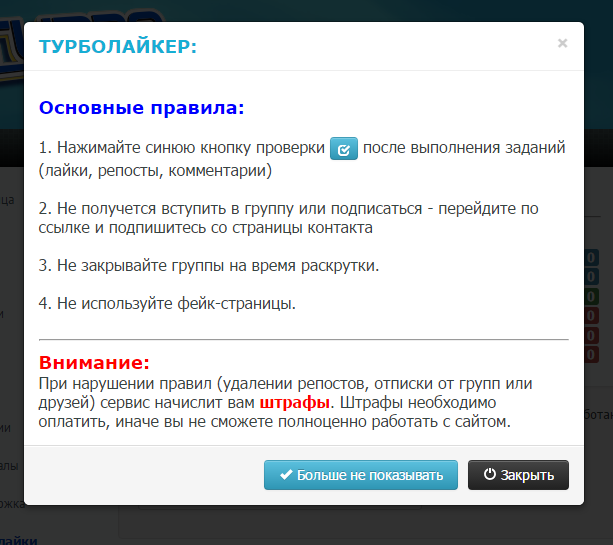Click the 'ТУРБОЛАЙКЕР:' dialog title

tap(118, 46)
